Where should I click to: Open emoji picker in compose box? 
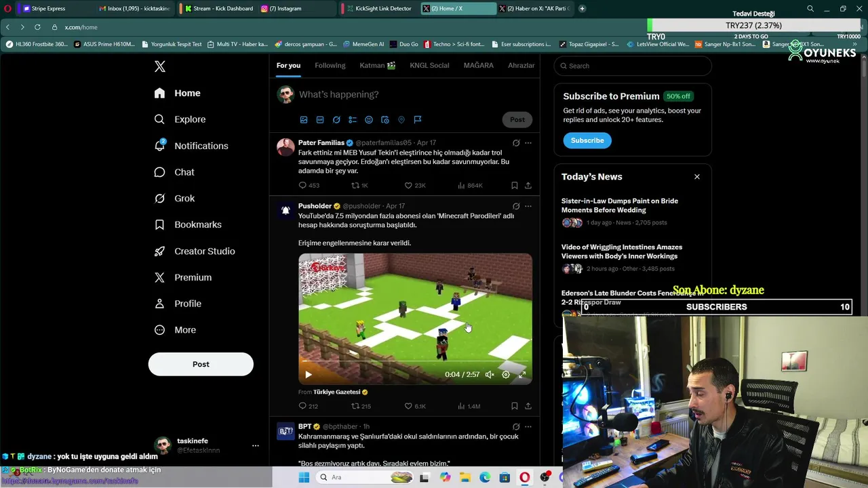(369, 120)
